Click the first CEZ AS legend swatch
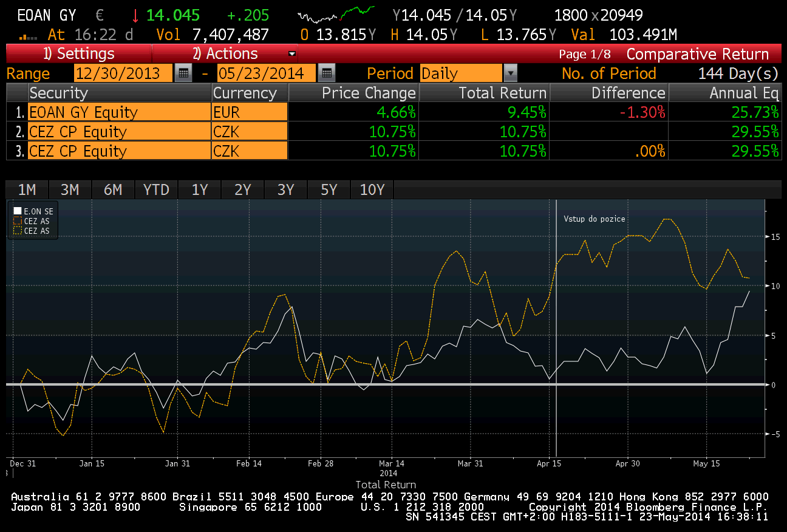 [x=17, y=221]
